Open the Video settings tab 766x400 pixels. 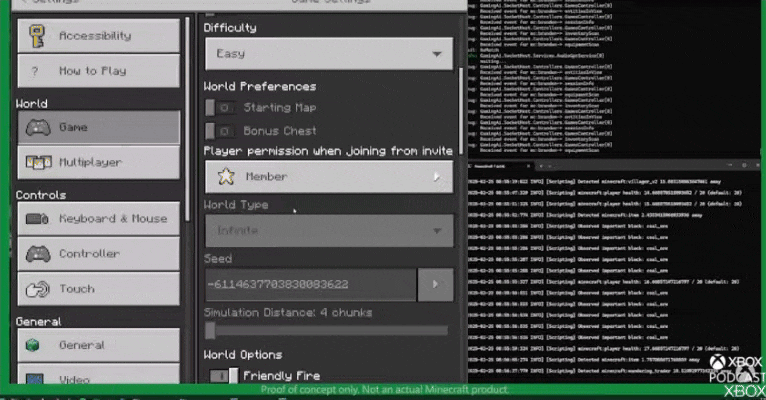click(x=99, y=374)
